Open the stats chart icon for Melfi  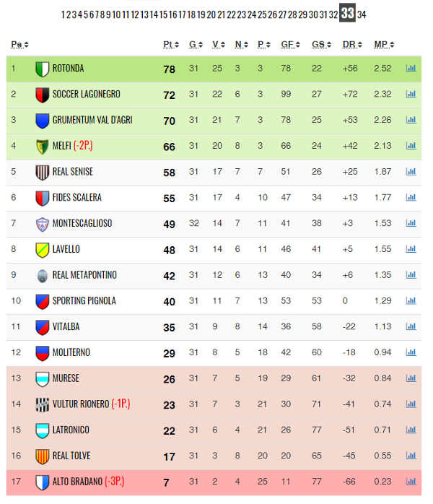(x=411, y=146)
